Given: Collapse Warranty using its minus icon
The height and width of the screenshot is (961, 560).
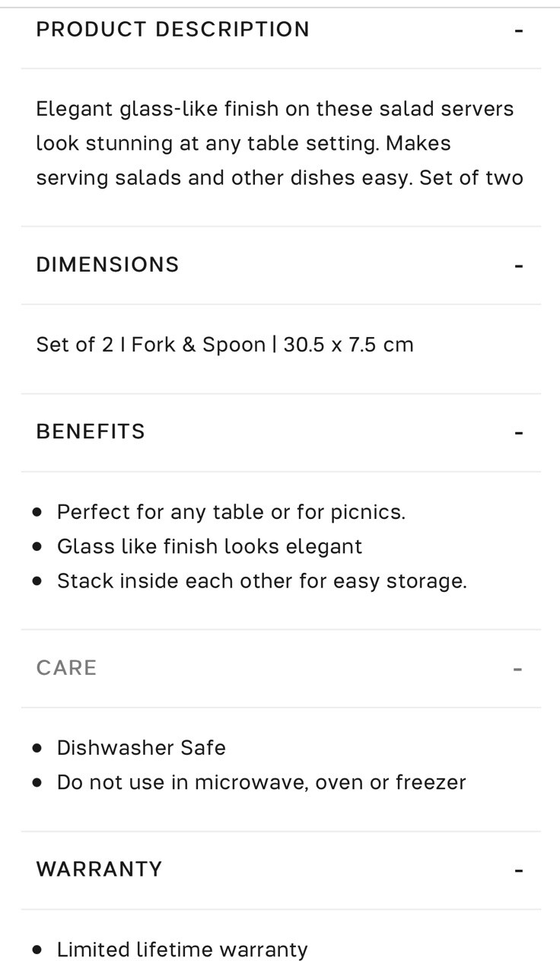Looking at the screenshot, I should point(519,870).
